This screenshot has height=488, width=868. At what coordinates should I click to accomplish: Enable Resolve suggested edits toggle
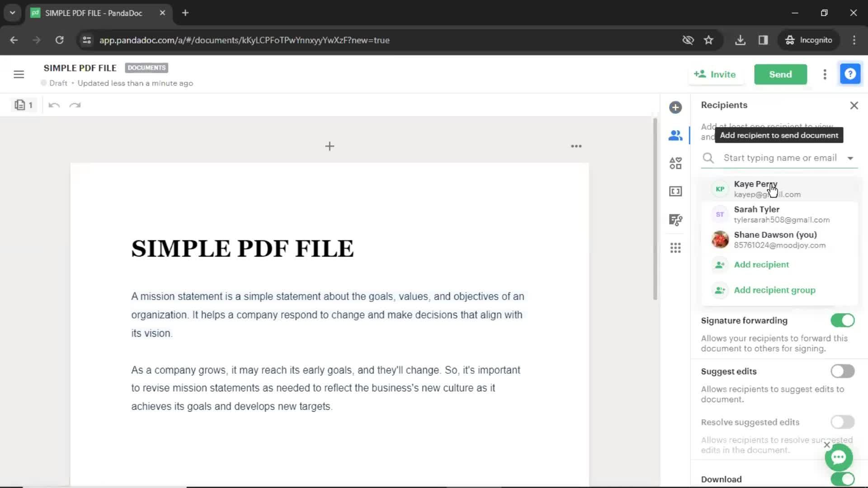[x=842, y=422]
